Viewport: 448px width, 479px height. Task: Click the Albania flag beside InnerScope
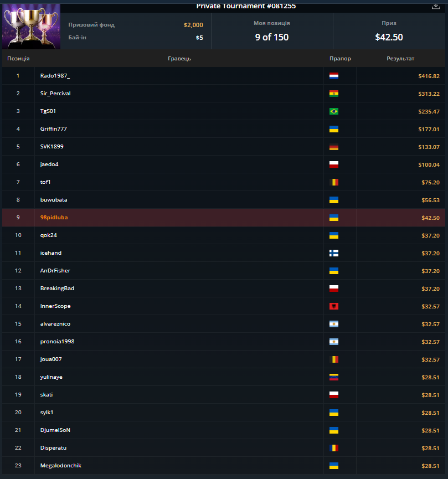(334, 306)
